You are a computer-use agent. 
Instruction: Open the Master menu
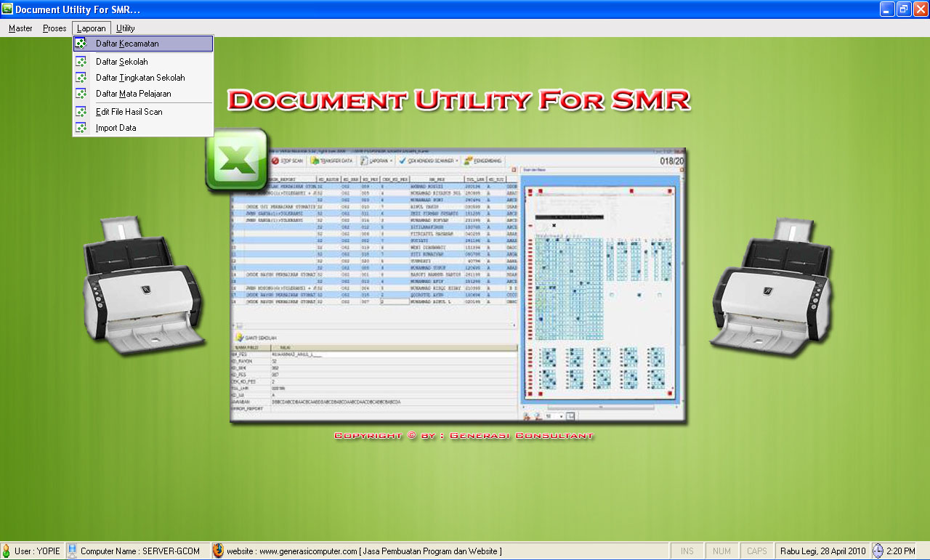coord(20,28)
